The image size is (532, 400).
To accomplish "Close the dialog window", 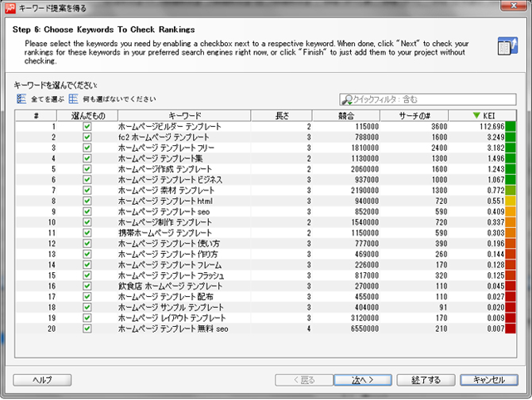I will [514, 5].
